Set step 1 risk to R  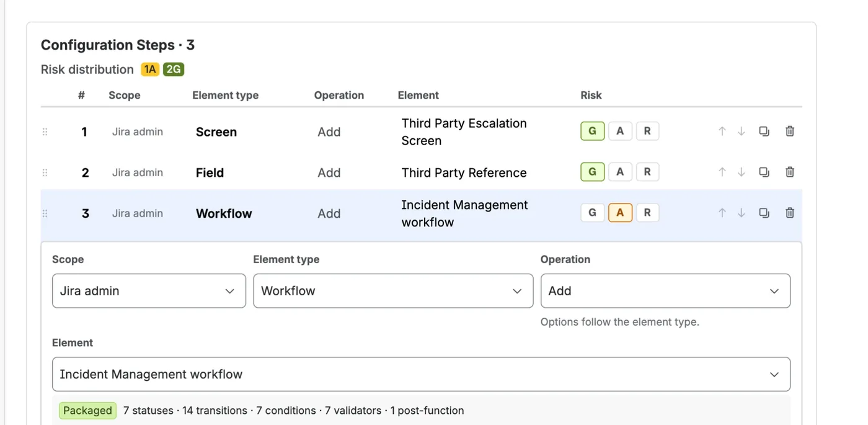(647, 131)
